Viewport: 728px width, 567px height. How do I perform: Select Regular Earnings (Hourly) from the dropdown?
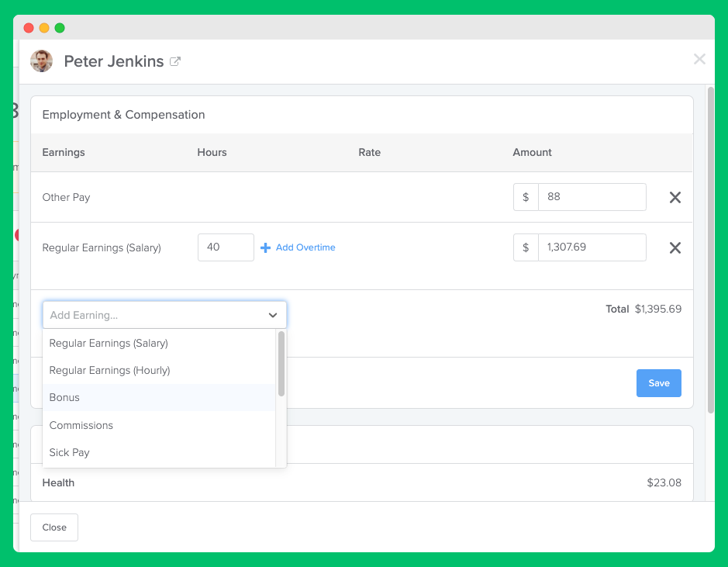(109, 370)
